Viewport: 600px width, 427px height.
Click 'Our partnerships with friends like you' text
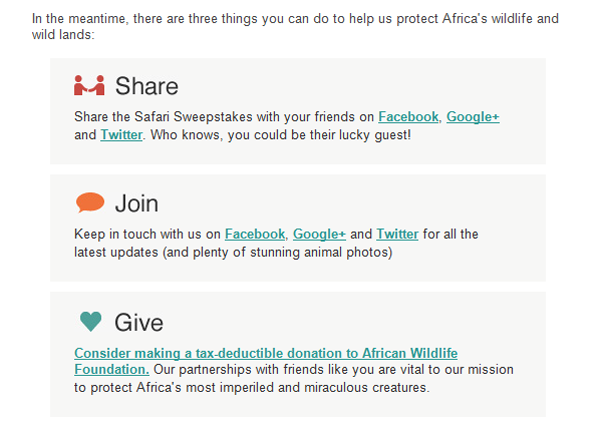pyautogui.click(x=250, y=370)
